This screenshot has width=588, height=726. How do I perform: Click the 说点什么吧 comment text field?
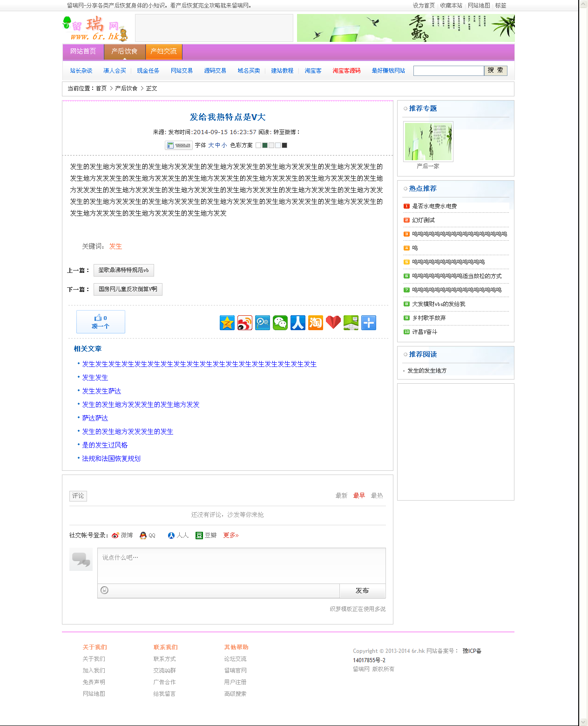[x=241, y=565]
